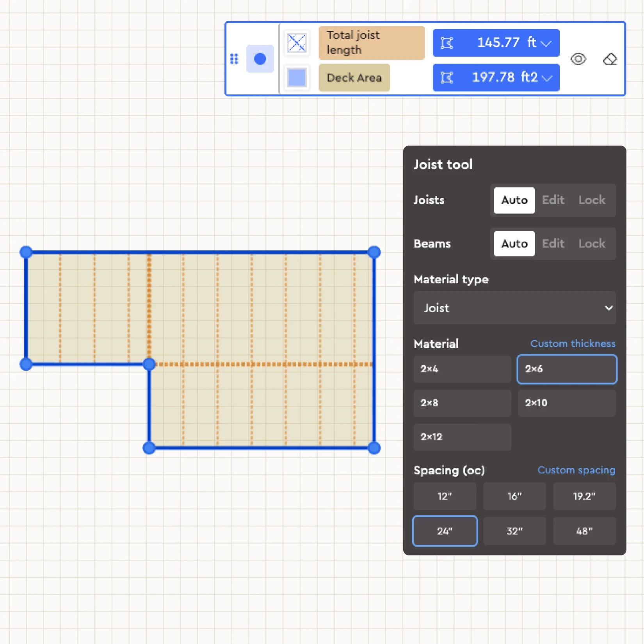Click the Total joist length label
The height and width of the screenshot is (644, 644).
click(x=371, y=43)
